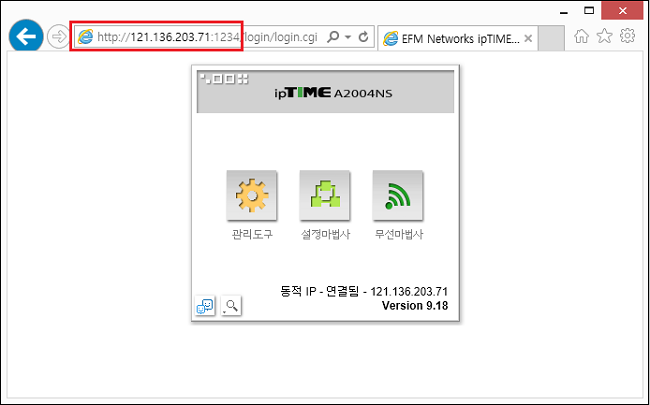
Task: Open the 관리도구 gear icon
Action: coord(252,195)
